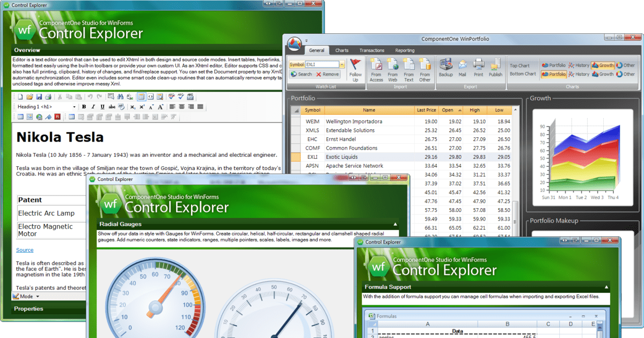Image resolution: width=644 pixels, height=338 pixels.
Task: Open the Source hyperlink under Electro Magnetic Motor
Action: point(24,249)
